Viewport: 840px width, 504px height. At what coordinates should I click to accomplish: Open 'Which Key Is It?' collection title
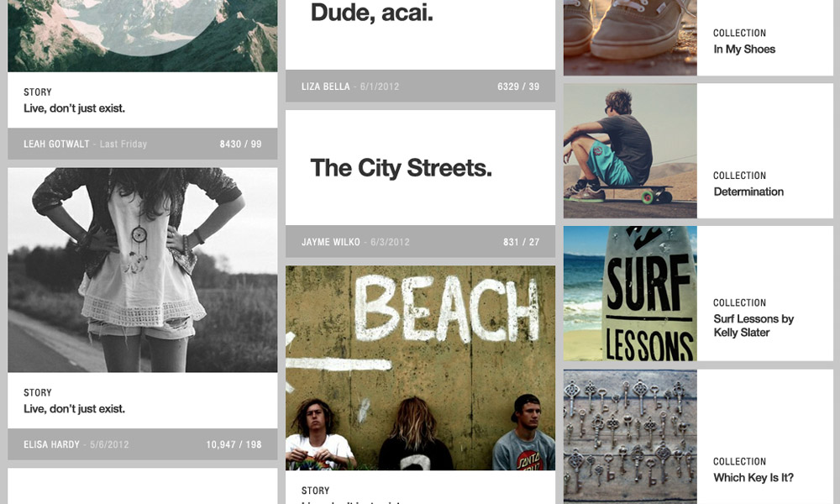(753, 478)
